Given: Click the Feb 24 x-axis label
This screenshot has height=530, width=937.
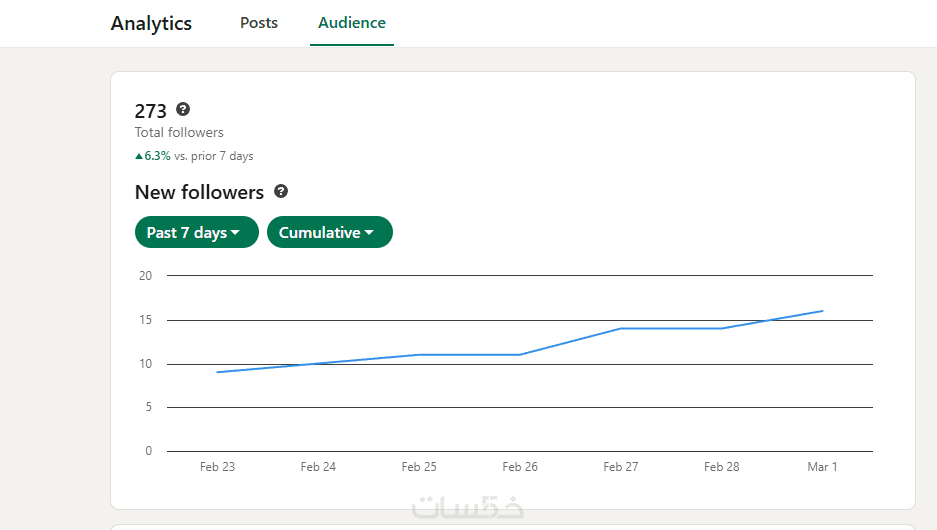Looking at the screenshot, I should [318, 467].
